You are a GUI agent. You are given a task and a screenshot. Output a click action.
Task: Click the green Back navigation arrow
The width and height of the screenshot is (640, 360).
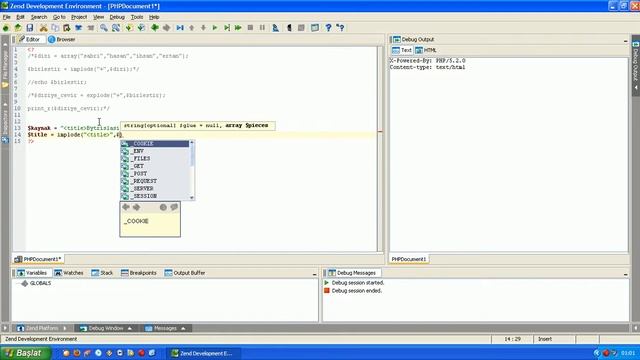pos(155,28)
